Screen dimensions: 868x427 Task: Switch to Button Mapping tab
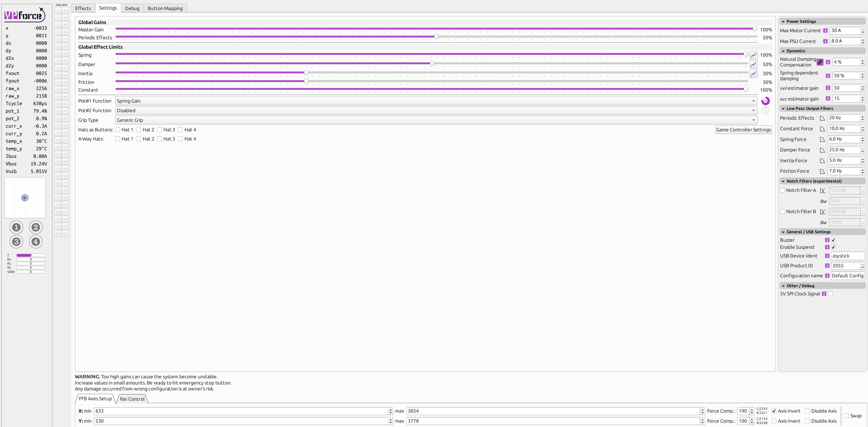(165, 8)
